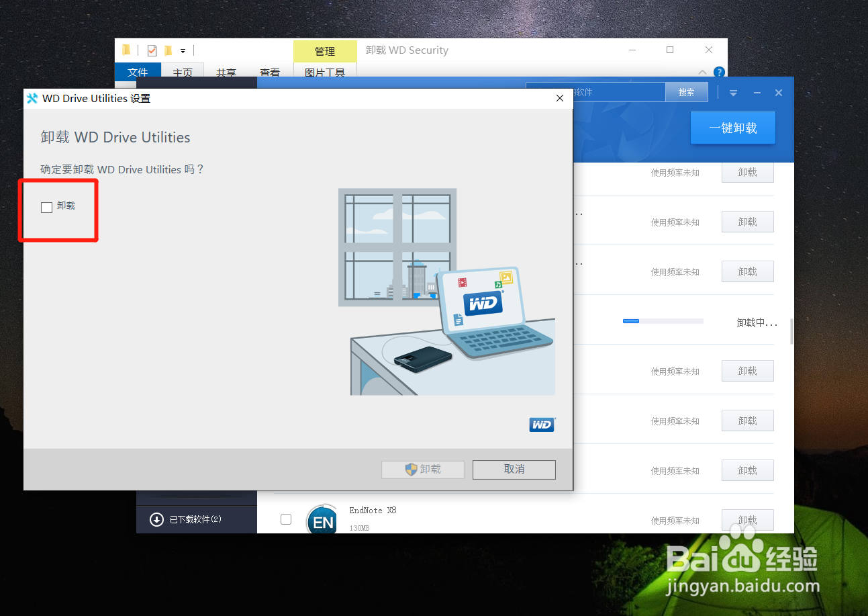Click the Properties checkmark icon in Quick Access toolbar

coord(151,50)
